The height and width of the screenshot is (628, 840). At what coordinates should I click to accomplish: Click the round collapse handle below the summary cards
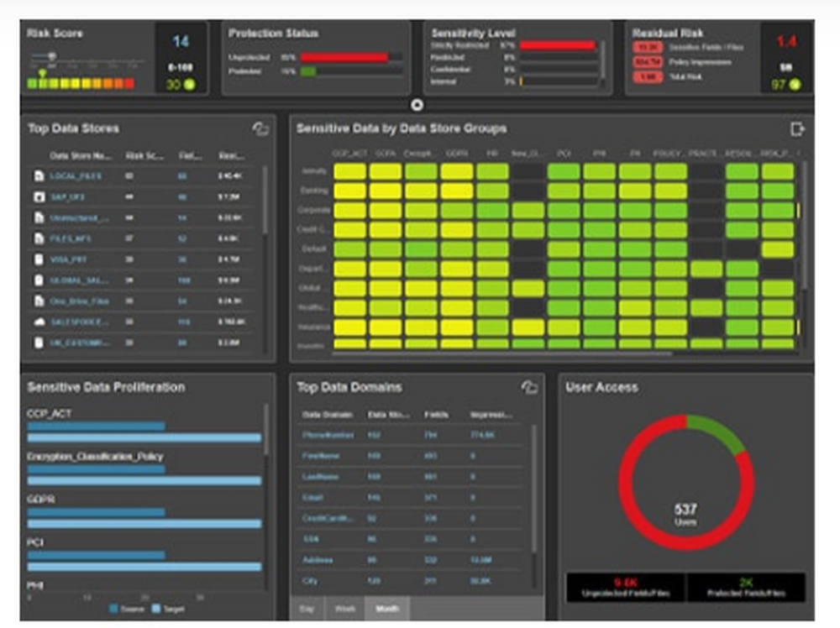point(417,105)
